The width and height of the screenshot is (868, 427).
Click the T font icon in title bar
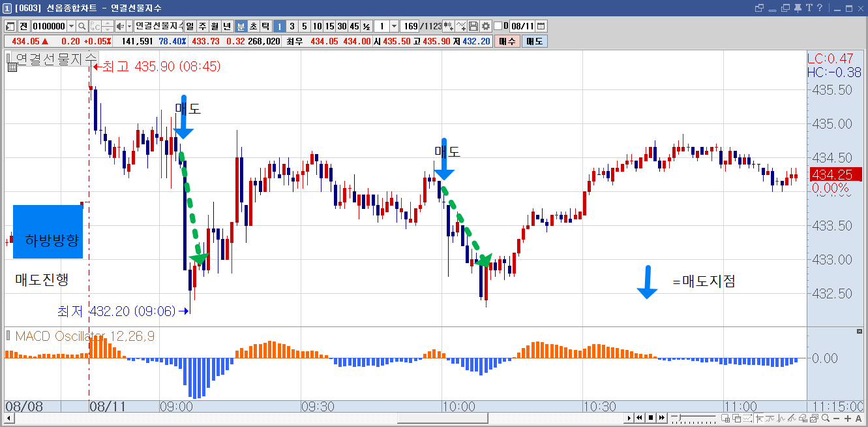point(809,8)
